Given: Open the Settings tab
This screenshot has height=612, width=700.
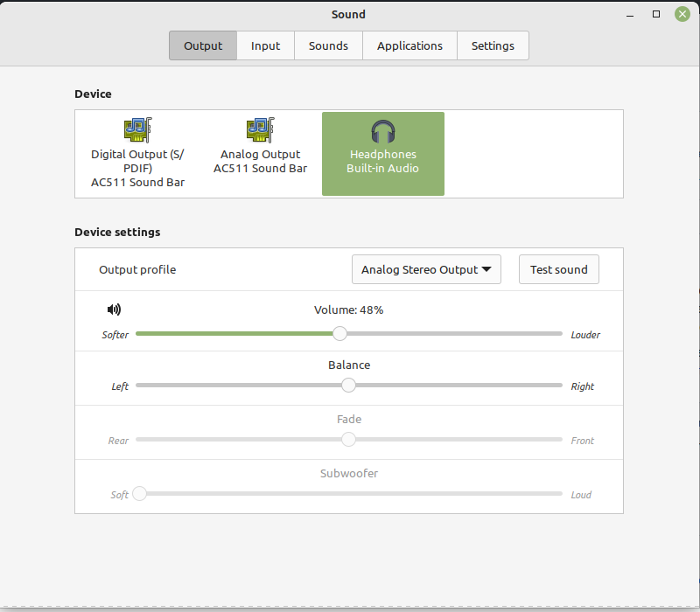Looking at the screenshot, I should click(493, 45).
